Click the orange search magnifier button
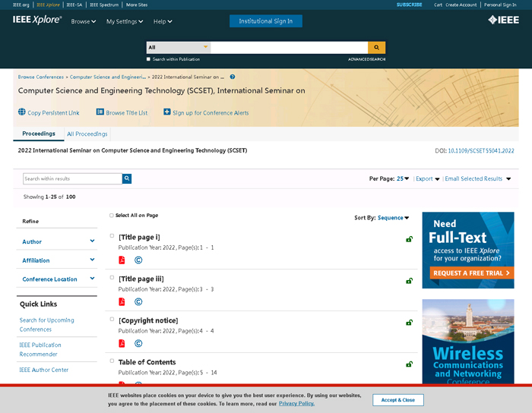Screen dimensions: 532x413 tap(376, 47)
